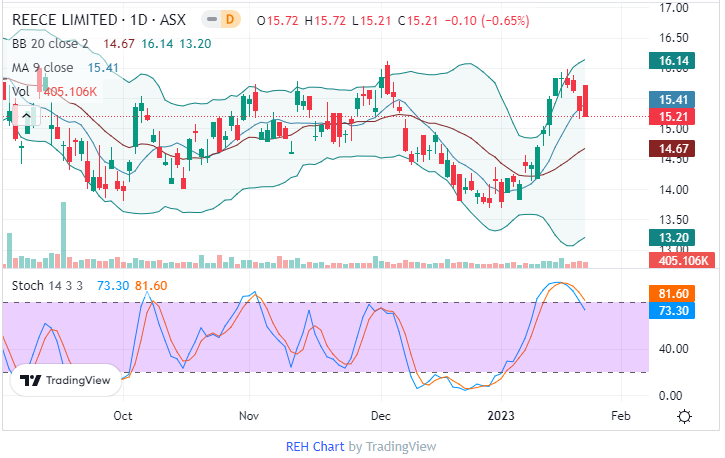Click the orange D delayed-data badge
This screenshot has width=725, height=458.
click(x=230, y=20)
